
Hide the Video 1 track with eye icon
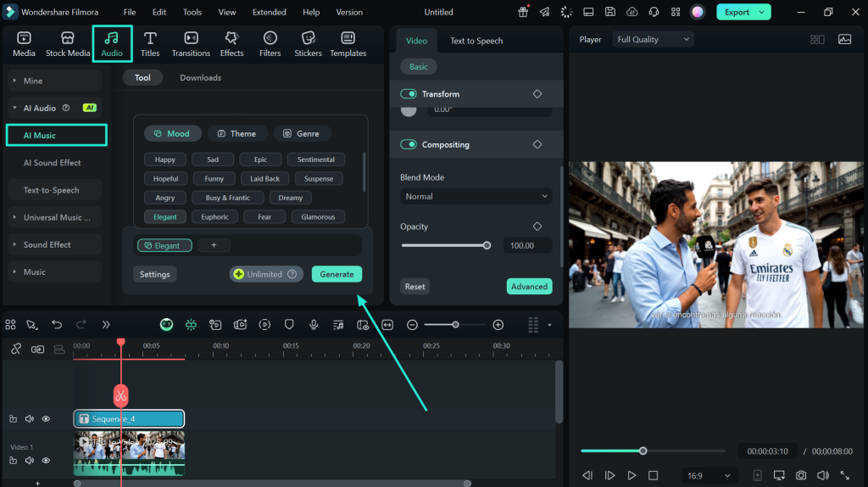point(46,461)
